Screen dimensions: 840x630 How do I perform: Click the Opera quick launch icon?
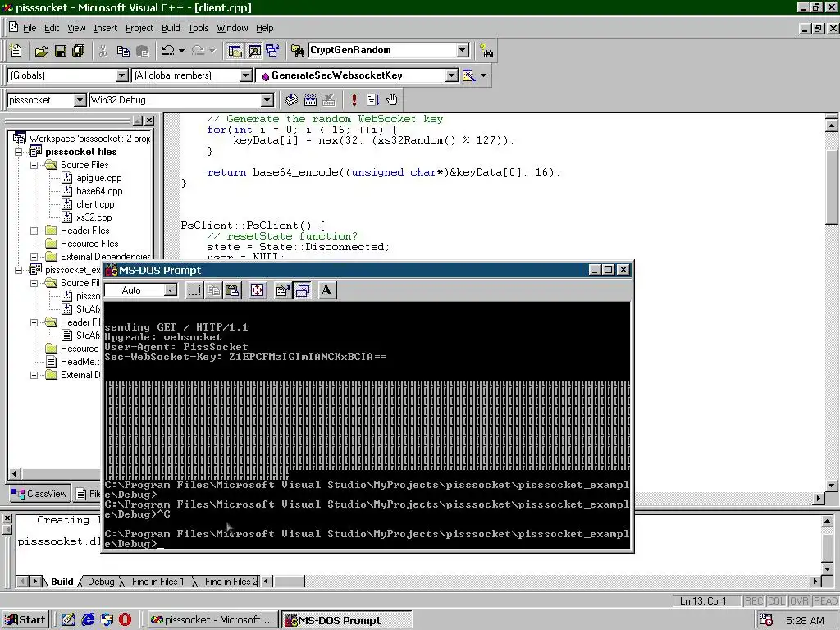[125, 620]
